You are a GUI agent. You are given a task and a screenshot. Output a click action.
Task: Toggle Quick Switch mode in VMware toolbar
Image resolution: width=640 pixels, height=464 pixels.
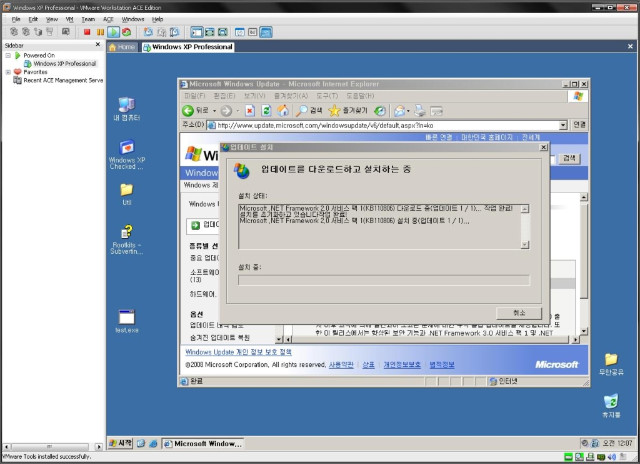tap(210, 32)
